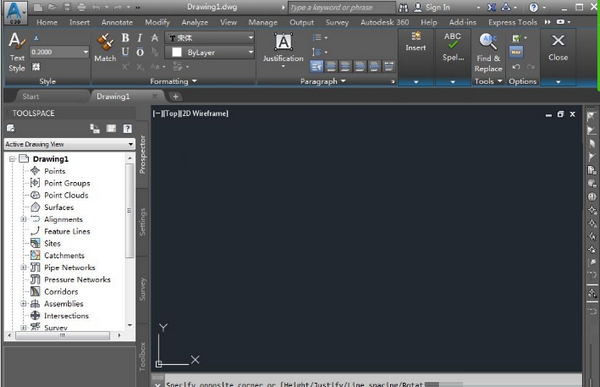Click the Close Text Editor icon
600x387 pixels.
click(x=558, y=41)
